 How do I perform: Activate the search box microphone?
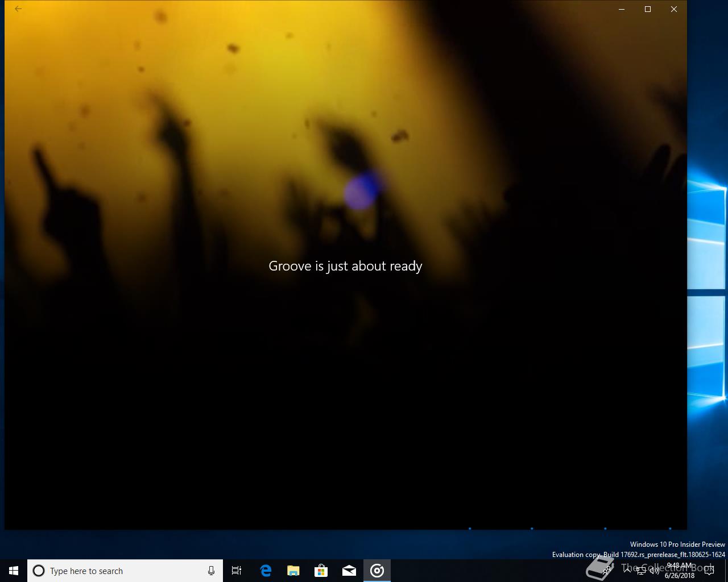coord(211,571)
